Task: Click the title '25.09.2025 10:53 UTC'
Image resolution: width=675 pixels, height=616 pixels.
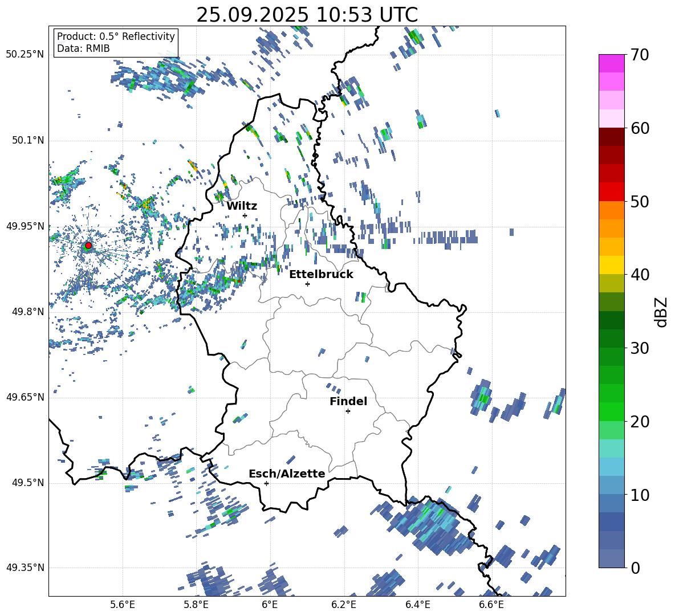Action: [x=307, y=15]
